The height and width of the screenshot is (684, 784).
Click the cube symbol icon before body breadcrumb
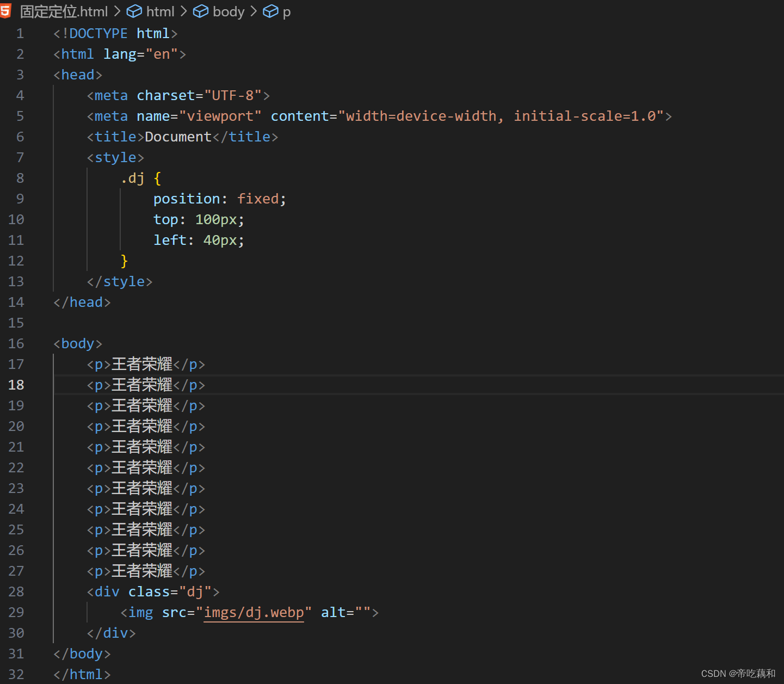[201, 11]
